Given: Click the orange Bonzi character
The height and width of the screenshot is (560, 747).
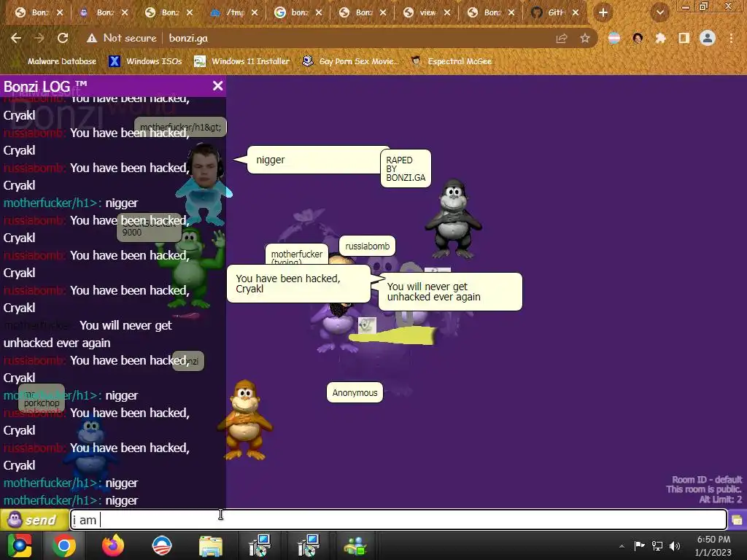Looking at the screenshot, I should tap(245, 420).
